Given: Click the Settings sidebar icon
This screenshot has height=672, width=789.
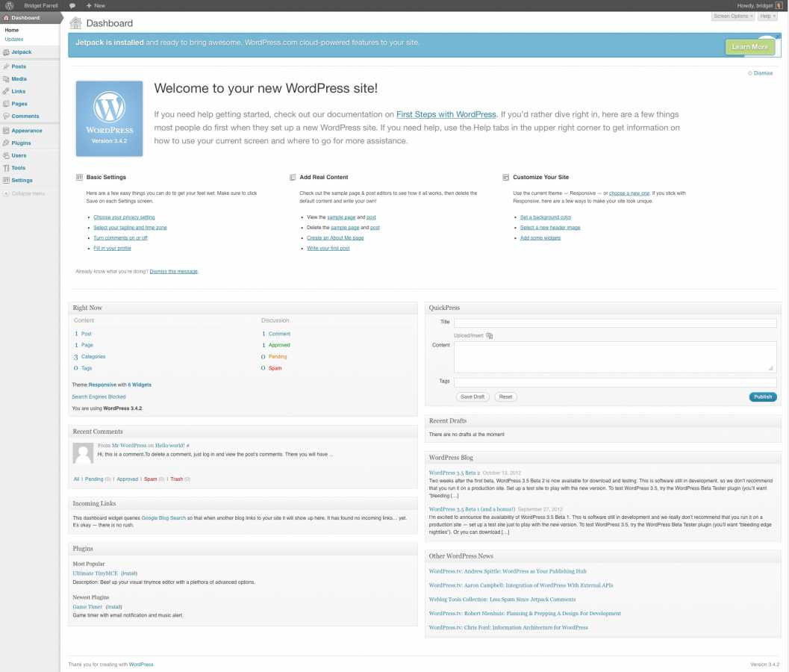Looking at the screenshot, I should tap(6, 180).
